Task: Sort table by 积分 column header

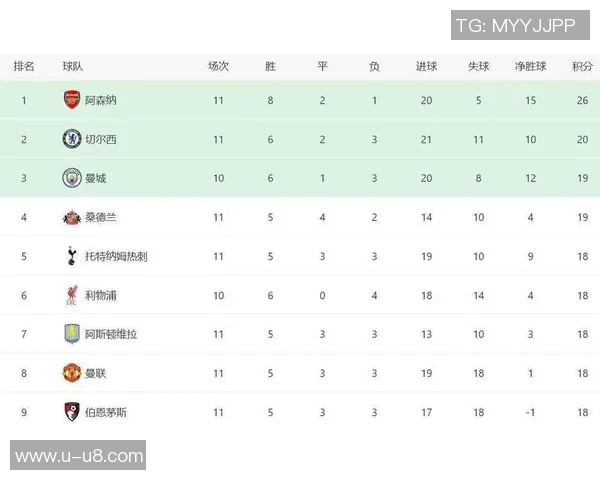Action: 582,66
